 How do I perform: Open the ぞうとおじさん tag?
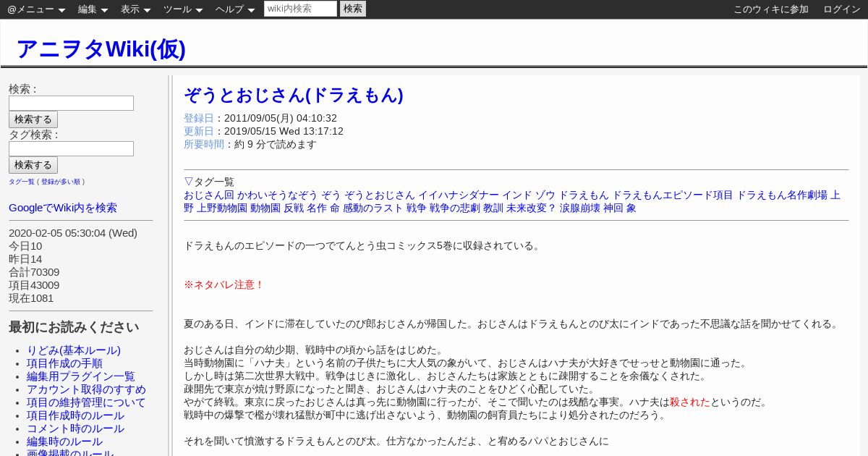tap(379, 195)
